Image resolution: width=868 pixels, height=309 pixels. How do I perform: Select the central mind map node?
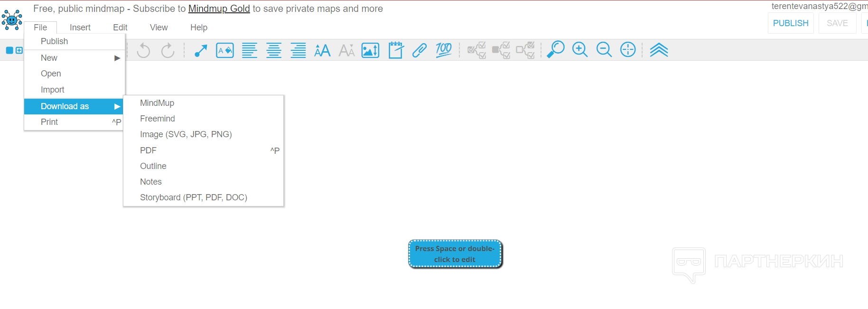pyautogui.click(x=455, y=254)
